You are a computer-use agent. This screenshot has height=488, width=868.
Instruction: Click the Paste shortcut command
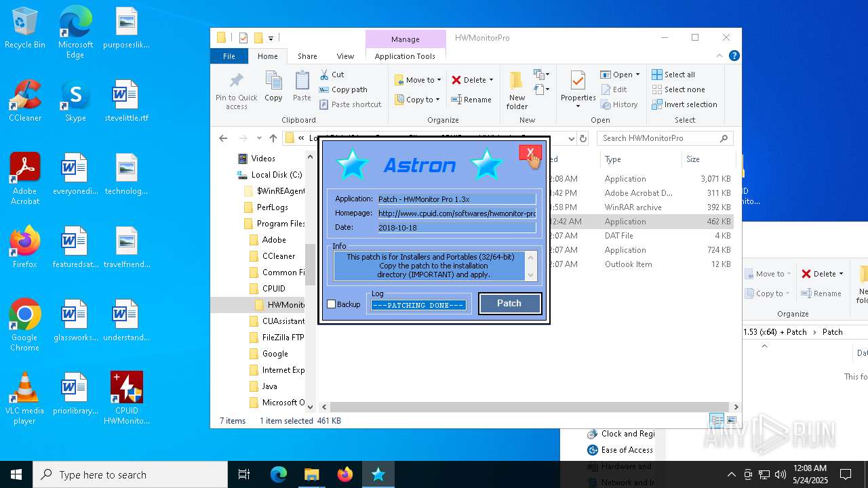click(x=350, y=104)
